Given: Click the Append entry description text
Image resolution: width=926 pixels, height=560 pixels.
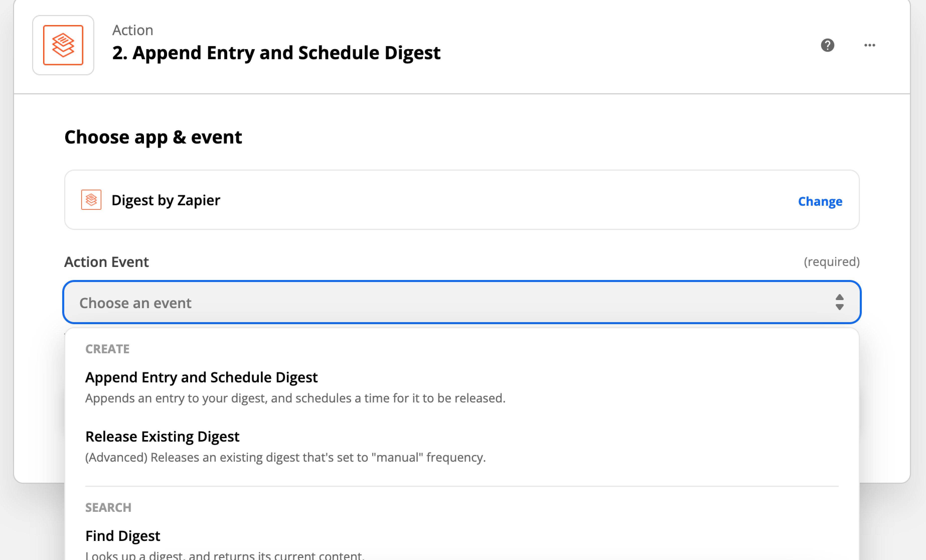Looking at the screenshot, I should tap(295, 398).
